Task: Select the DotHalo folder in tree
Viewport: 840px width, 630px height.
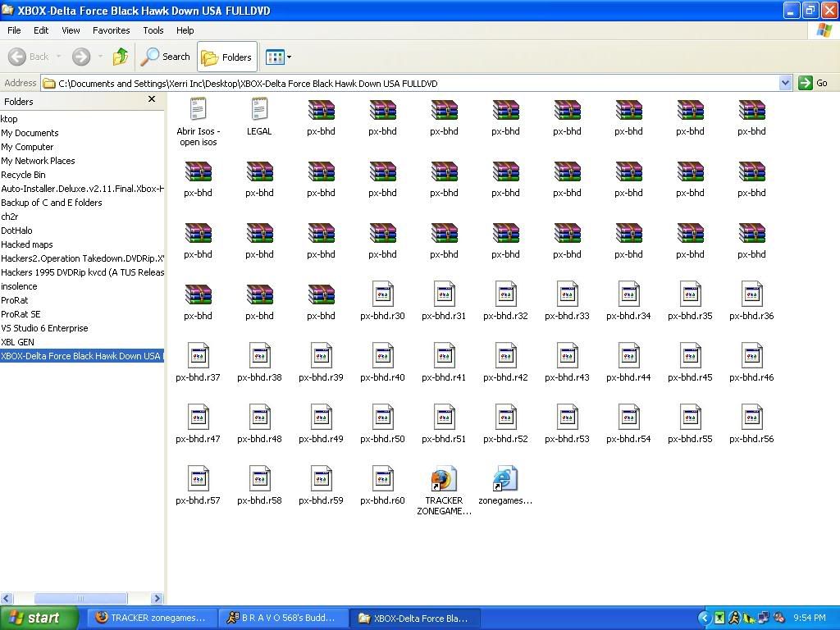Action: pos(16,231)
